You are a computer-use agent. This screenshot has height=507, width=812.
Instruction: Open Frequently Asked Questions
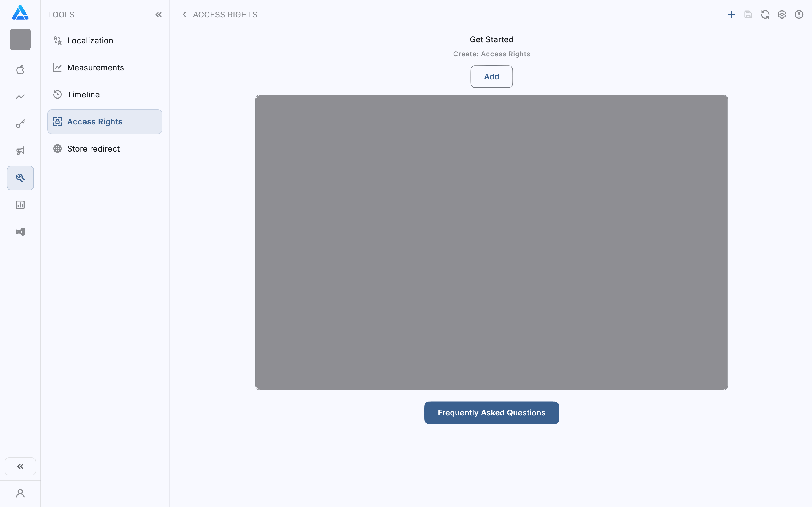[491, 412]
